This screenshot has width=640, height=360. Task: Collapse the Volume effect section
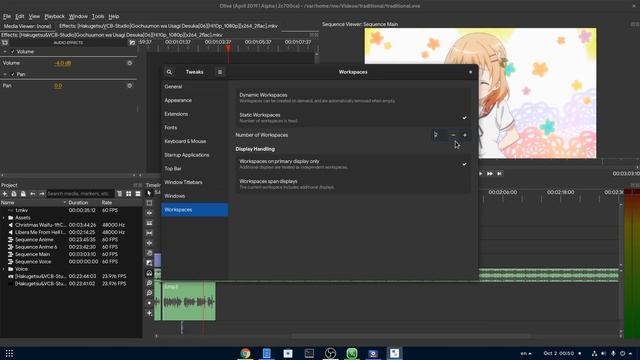click(5, 52)
